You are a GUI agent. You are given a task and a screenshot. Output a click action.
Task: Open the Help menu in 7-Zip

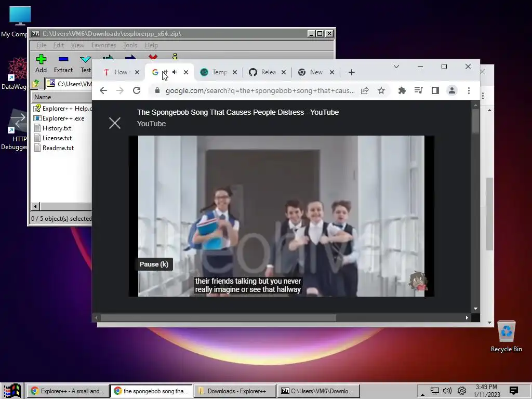tap(151, 45)
